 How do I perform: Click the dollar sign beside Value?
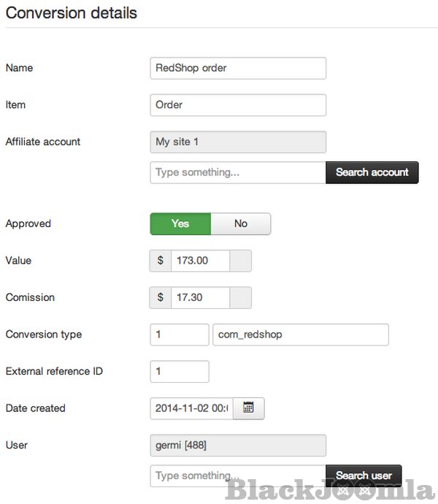(x=161, y=261)
